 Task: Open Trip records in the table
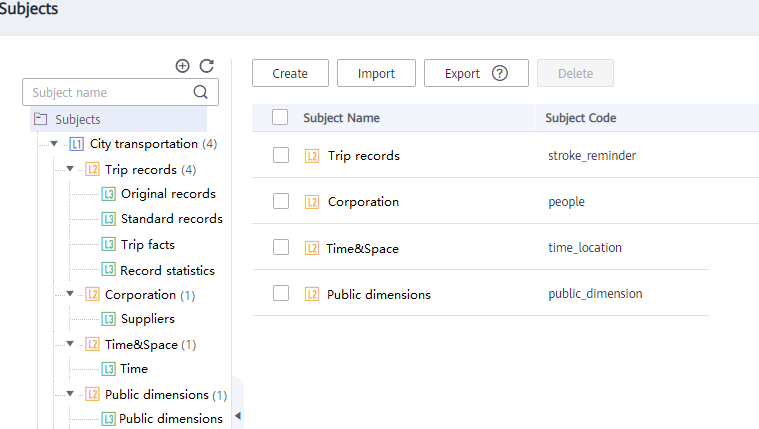[x=364, y=156]
